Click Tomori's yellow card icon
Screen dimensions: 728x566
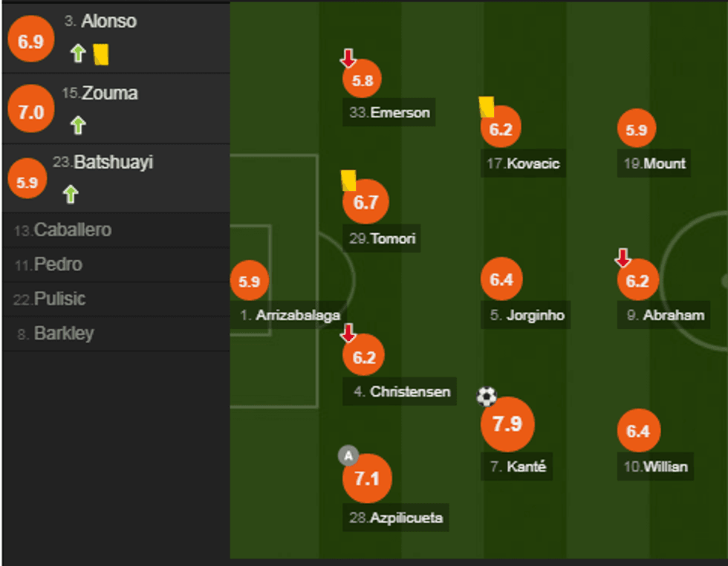pyautogui.click(x=348, y=180)
